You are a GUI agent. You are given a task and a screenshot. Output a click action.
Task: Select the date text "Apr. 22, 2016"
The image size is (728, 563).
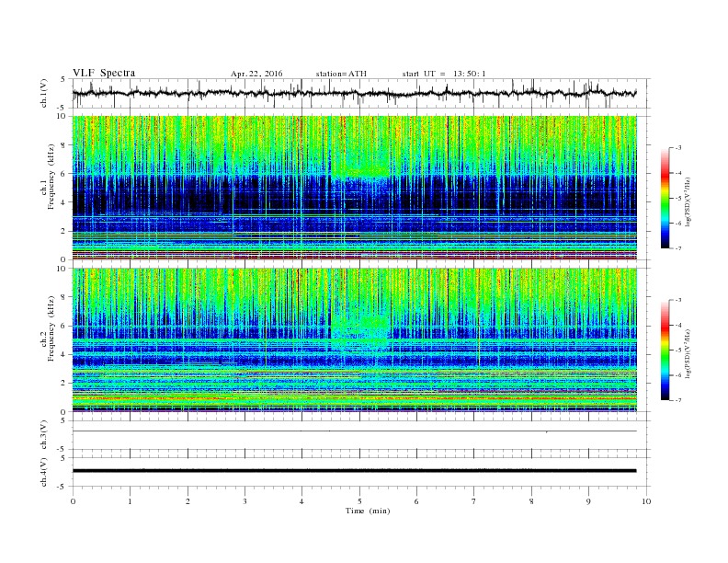[x=256, y=74]
